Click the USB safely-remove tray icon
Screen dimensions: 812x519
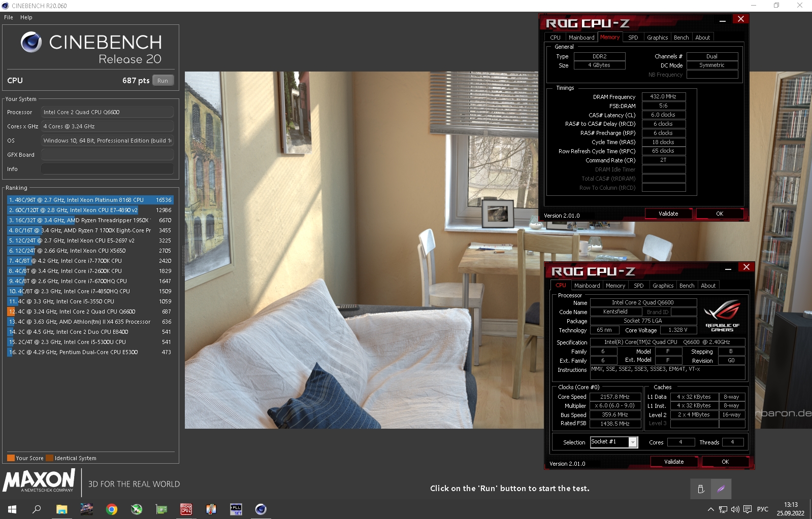(701, 489)
